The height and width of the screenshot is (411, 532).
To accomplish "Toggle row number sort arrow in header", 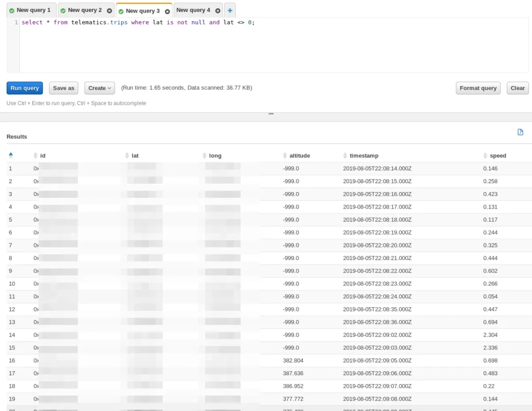I will 11,155.
